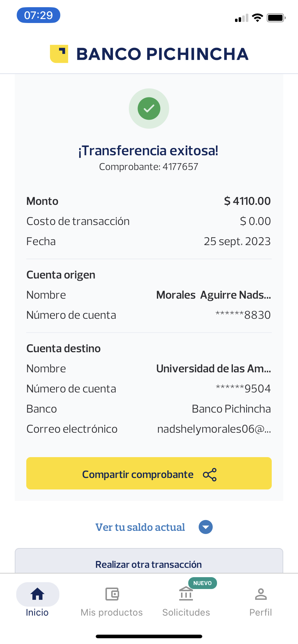298x644 pixels.
Task: Tap the truncated correo electrónico address
Action: point(214,429)
